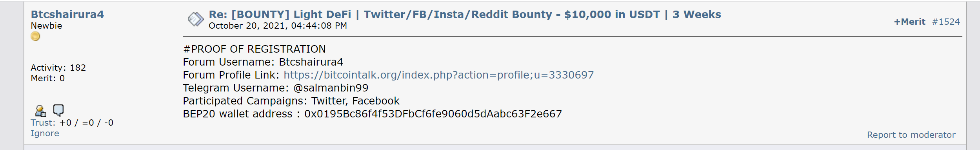Click the Activity: 182 text
The image size is (980, 150).
pyautogui.click(x=58, y=68)
